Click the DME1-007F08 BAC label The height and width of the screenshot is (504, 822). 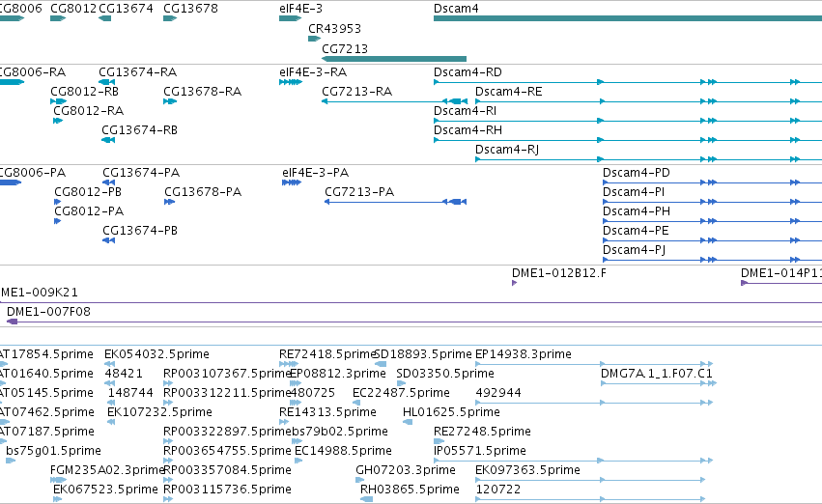[x=48, y=312]
